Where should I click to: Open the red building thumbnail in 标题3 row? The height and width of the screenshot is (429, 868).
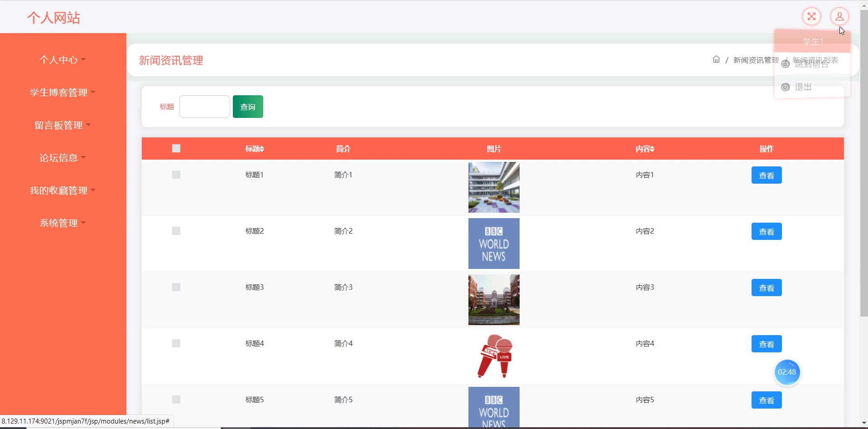pyautogui.click(x=494, y=300)
